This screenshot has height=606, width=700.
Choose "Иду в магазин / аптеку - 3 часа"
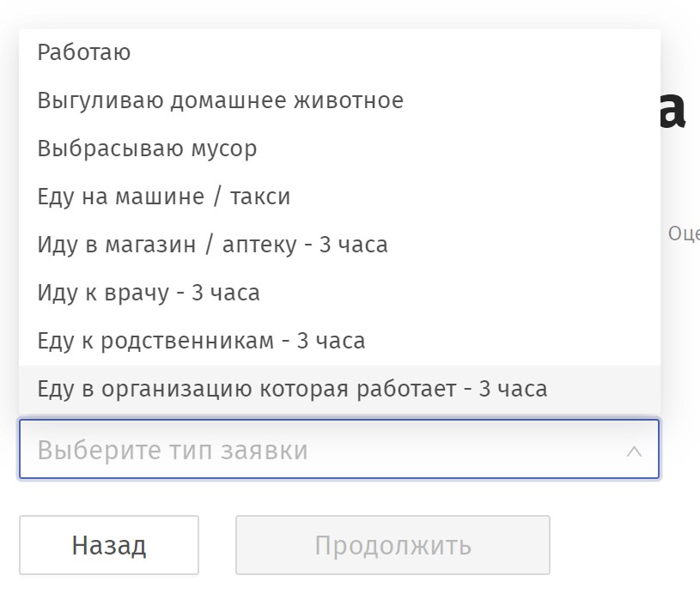coord(212,245)
